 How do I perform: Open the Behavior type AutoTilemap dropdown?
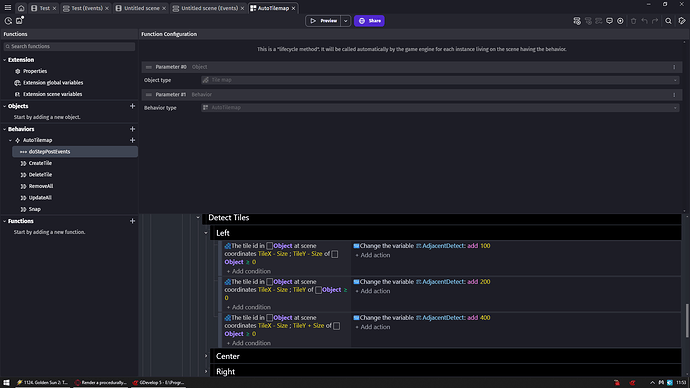[x=440, y=108]
